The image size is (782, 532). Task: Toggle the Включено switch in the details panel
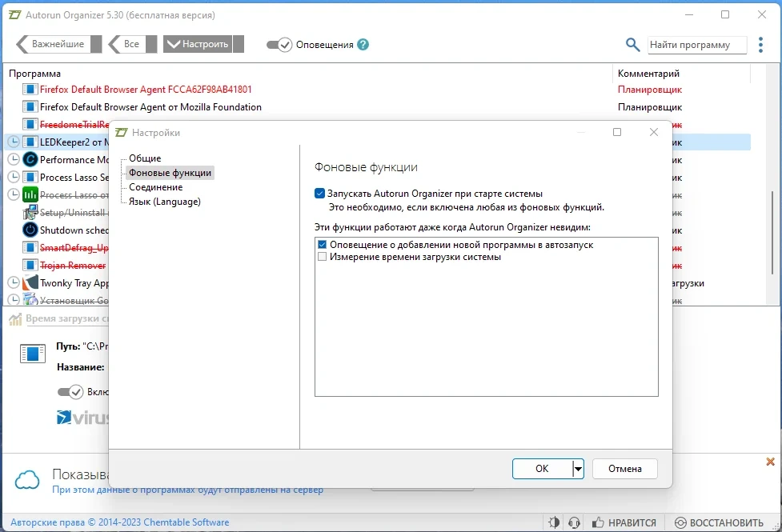(x=70, y=392)
